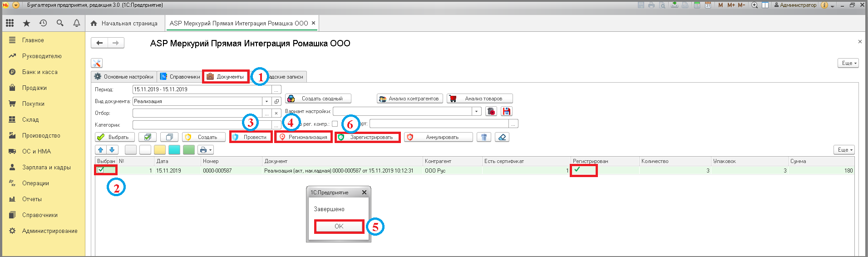Click the red save-settings floppy icon
868x257 pixels.
(x=507, y=111)
